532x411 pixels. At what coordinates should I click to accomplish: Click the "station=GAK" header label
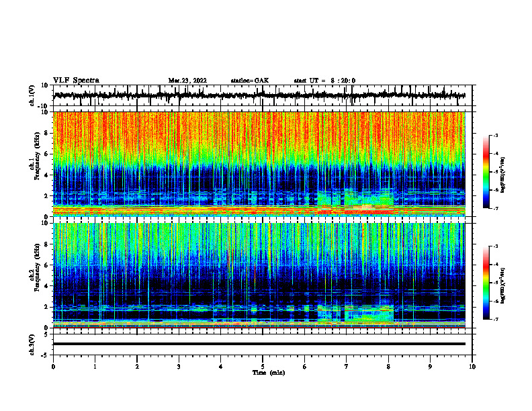[x=250, y=81]
